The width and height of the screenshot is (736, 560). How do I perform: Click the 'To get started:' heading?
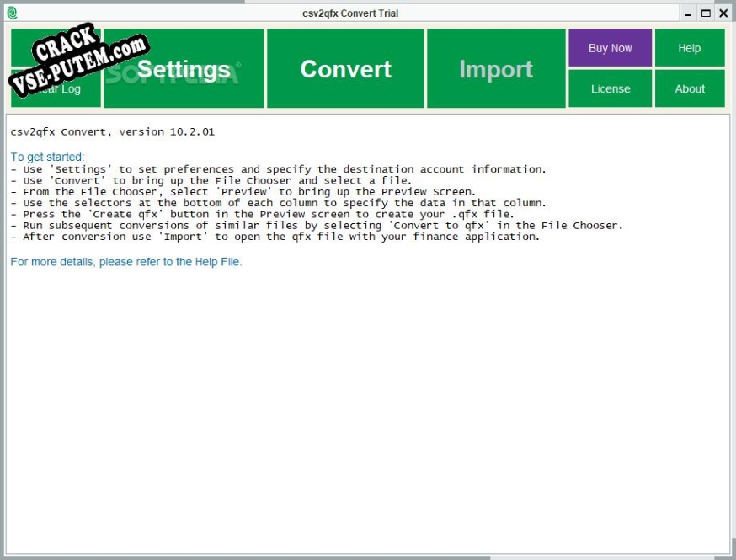click(47, 157)
